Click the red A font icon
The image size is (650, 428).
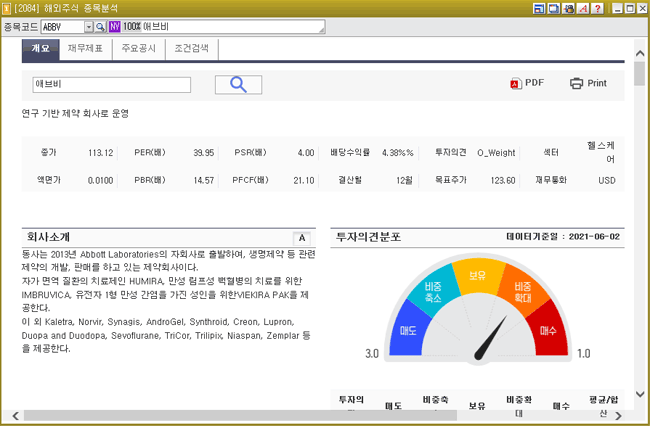(583, 8)
